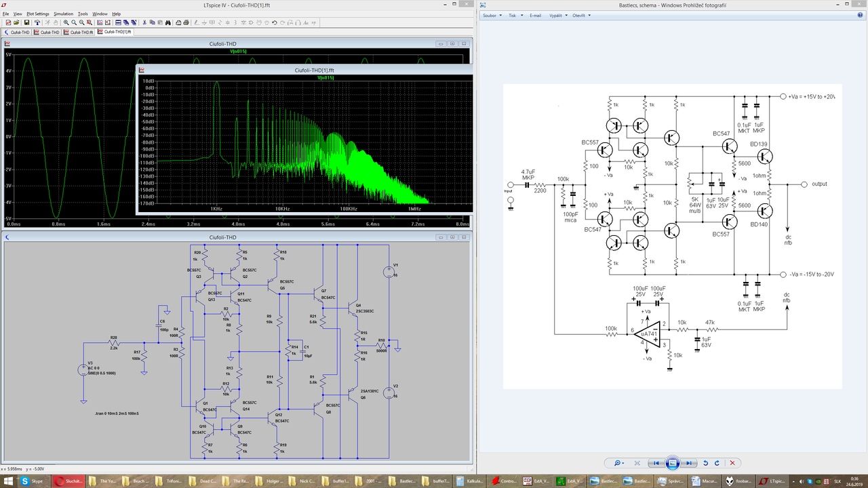
Task: Click the V3 voltage source in schematic
Action: click(83, 371)
